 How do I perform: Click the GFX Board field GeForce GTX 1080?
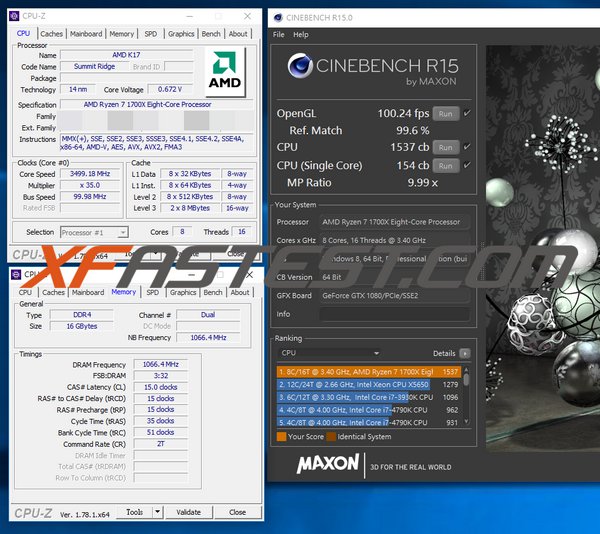click(395, 296)
